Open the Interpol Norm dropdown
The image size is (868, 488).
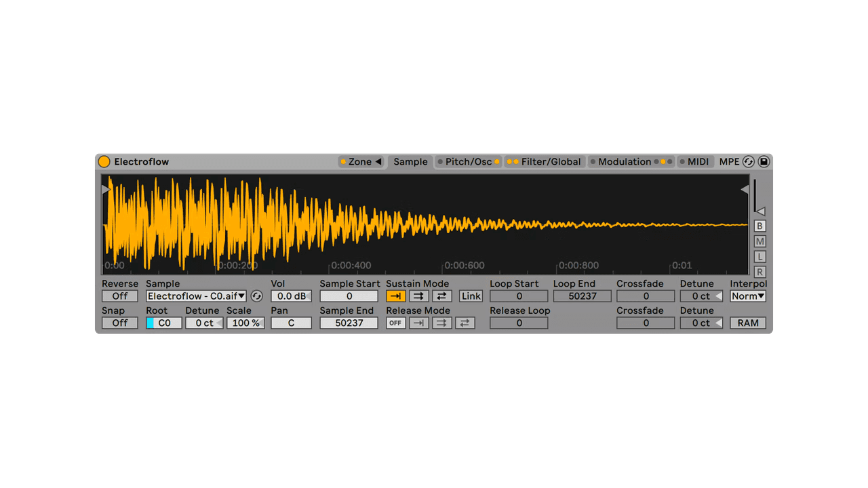[x=747, y=296]
